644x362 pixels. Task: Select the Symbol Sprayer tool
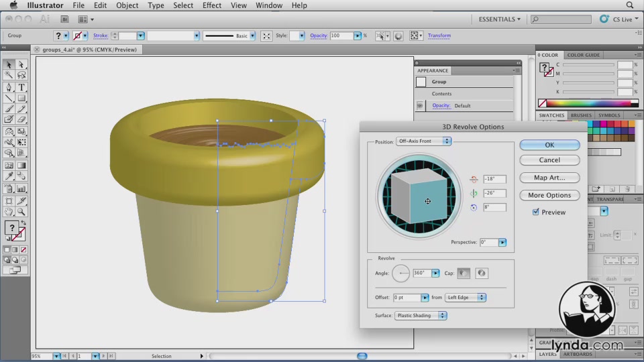(9, 189)
